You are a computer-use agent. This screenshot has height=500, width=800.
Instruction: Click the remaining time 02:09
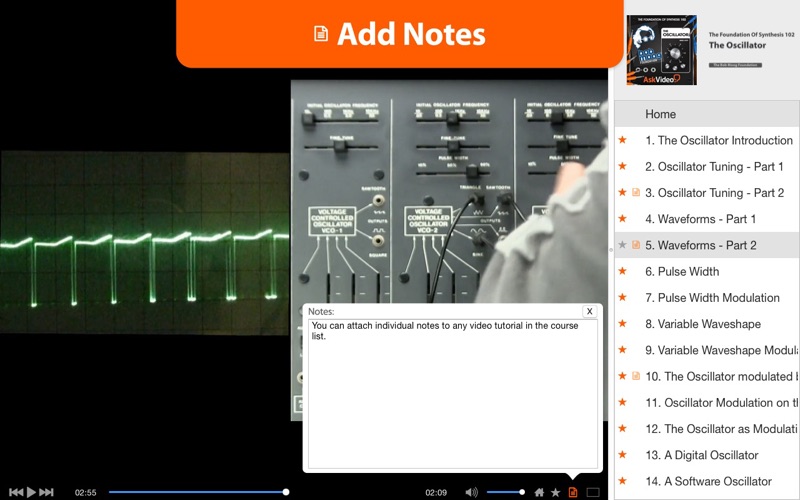coord(436,492)
